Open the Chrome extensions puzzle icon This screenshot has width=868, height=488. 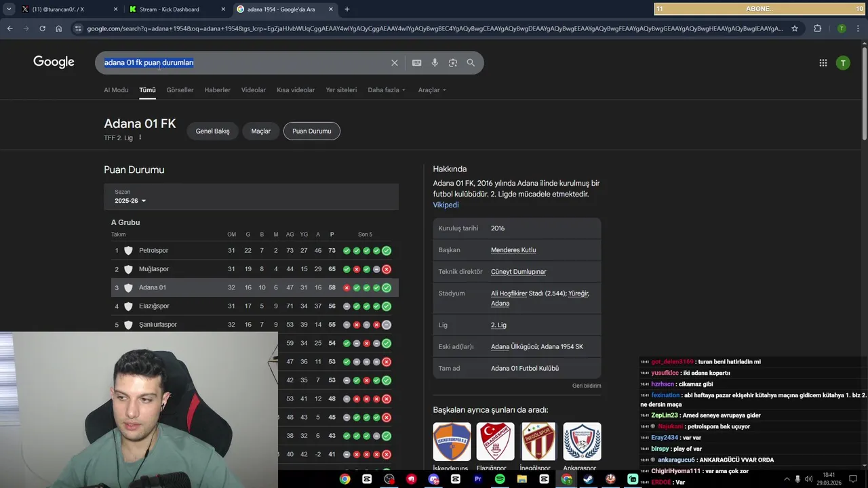(x=817, y=28)
